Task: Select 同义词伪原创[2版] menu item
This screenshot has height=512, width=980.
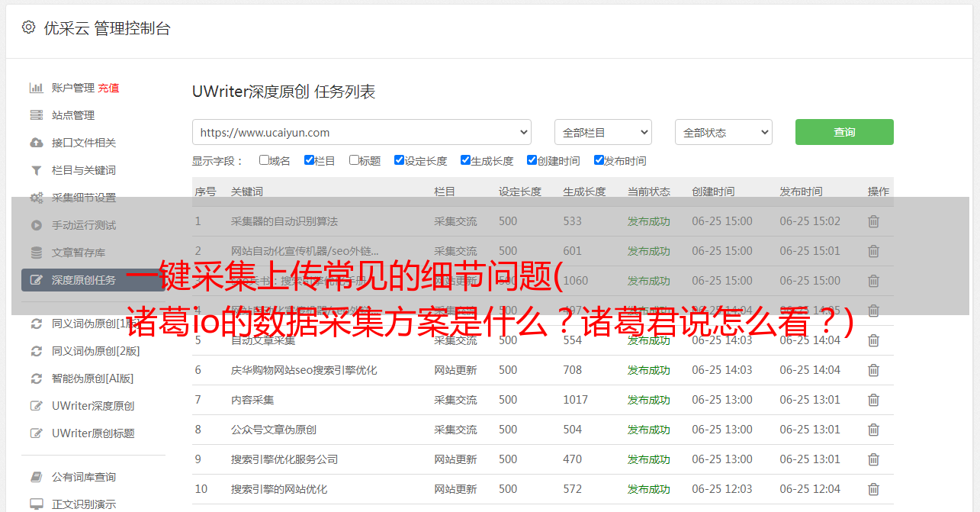Action: point(96,351)
